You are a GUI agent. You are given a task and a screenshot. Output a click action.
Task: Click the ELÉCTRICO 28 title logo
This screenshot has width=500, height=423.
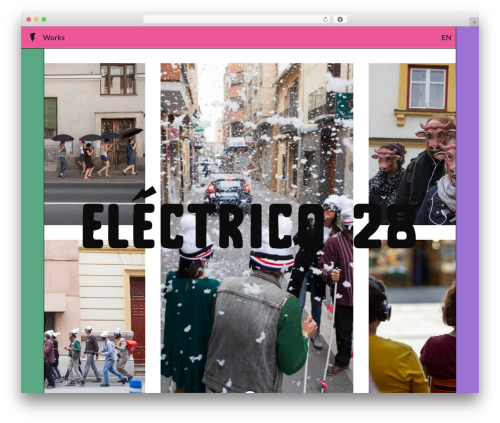click(249, 218)
